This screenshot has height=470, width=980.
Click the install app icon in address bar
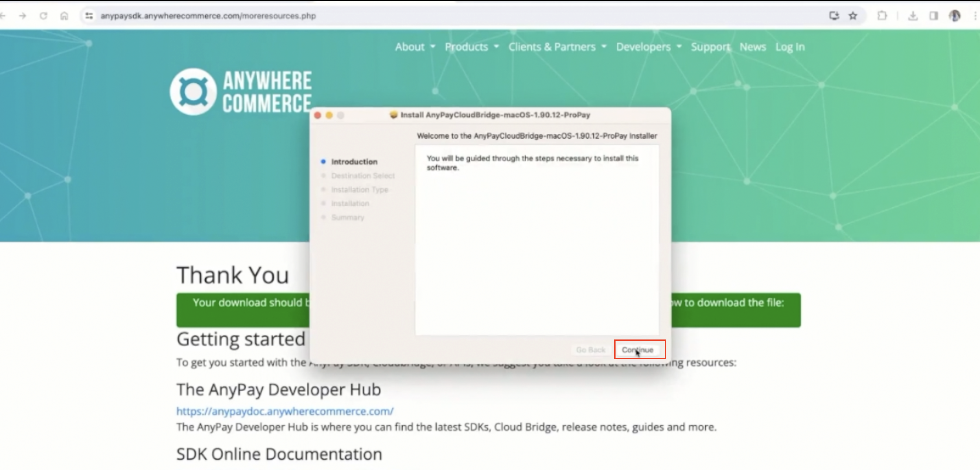coord(834,16)
